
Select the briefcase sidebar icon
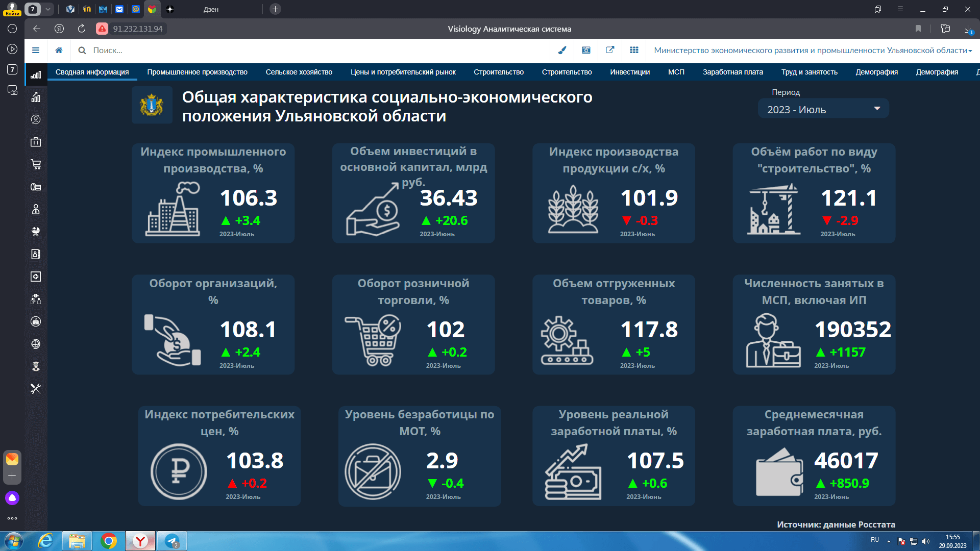(36, 142)
